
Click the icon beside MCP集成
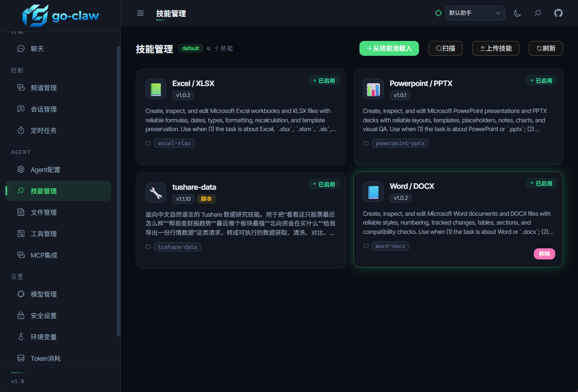click(21, 255)
